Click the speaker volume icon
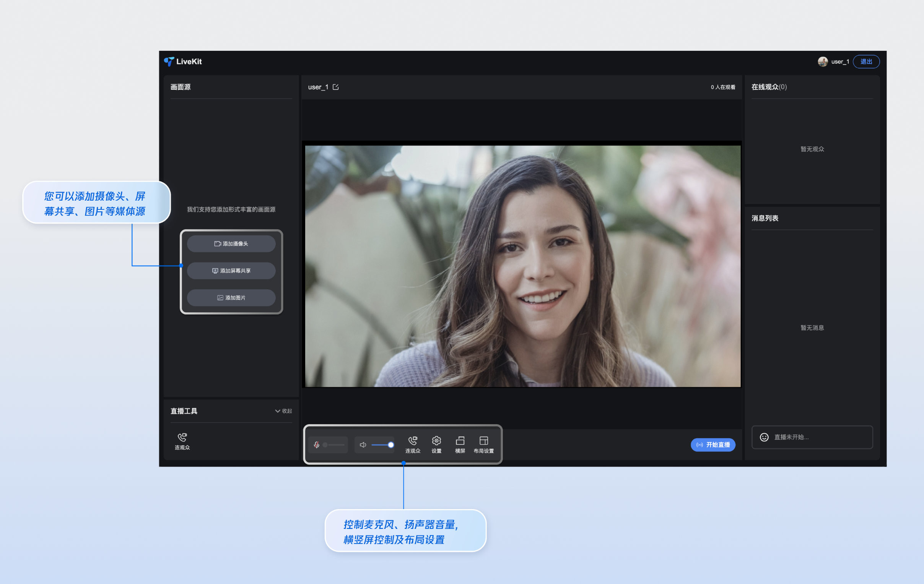 tap(363, 445)
